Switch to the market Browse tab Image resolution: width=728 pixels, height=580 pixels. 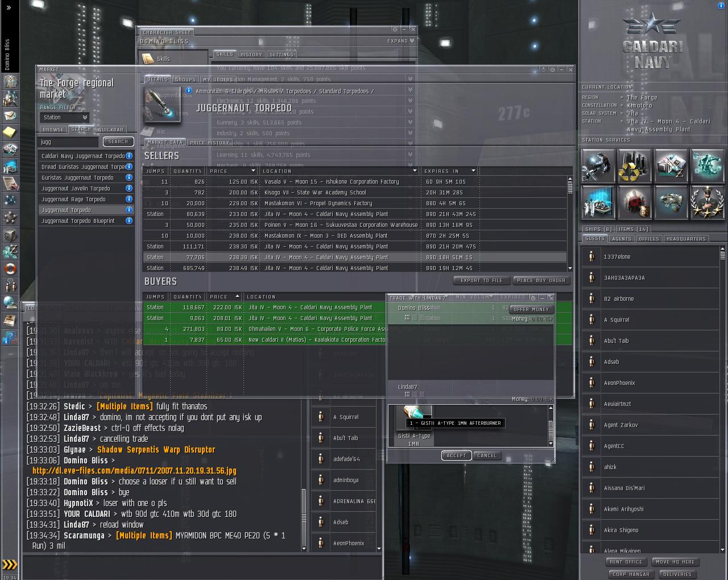(x=53, y=130)
